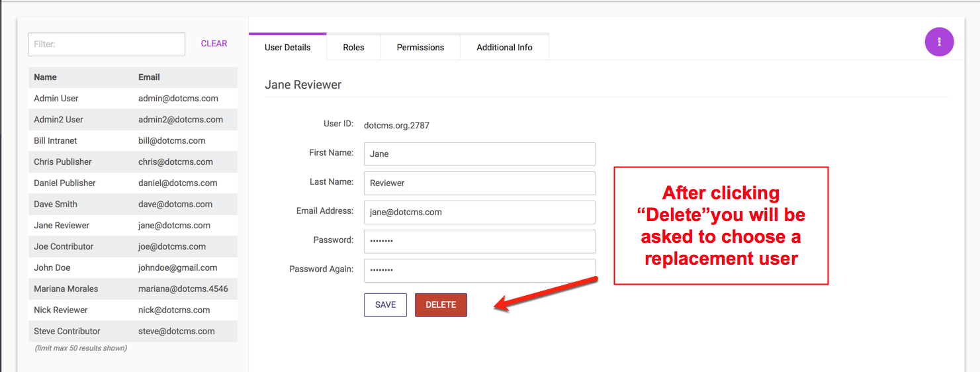This screenshot has height=372, width=980.
Task: Focus the First Name field
Action: pyautogui.click(x=479, y=154)
